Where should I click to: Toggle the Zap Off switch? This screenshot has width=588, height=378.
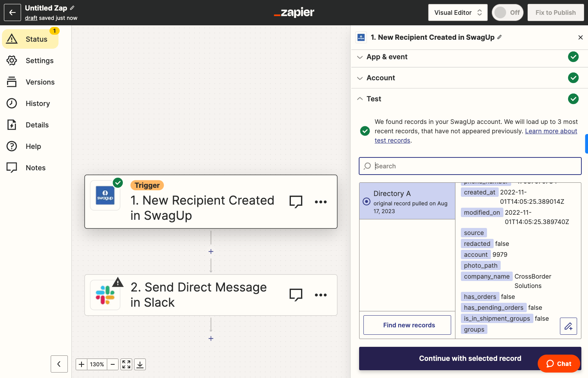pos(507,12)
